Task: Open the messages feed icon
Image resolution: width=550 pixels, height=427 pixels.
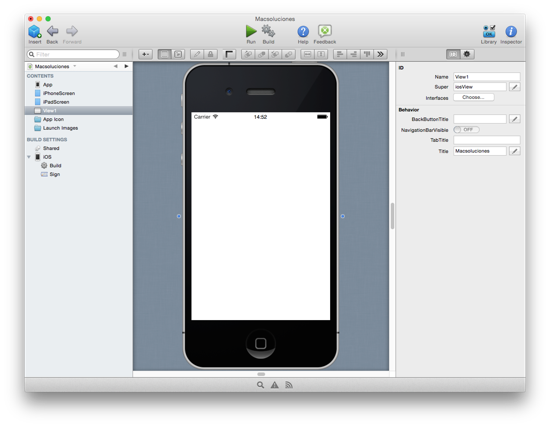Action: tap(289, 385)
